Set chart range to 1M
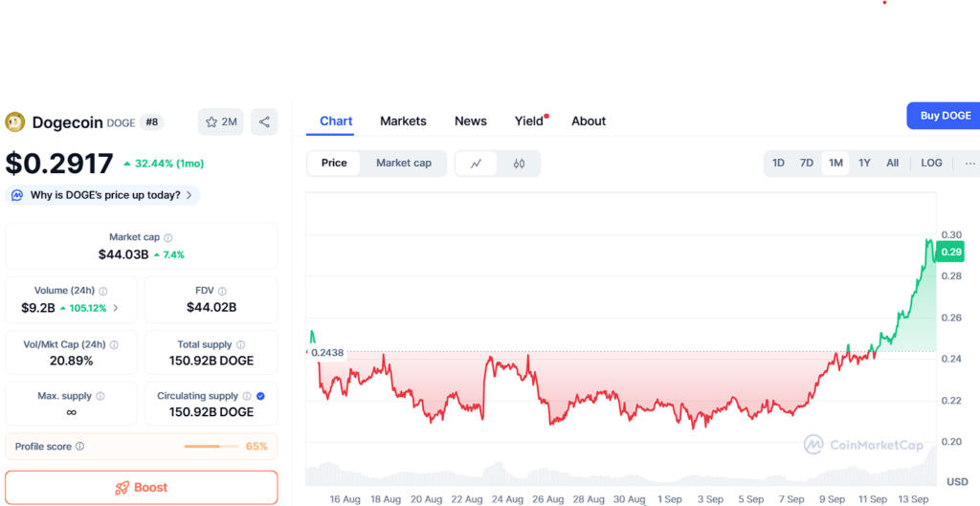The height and width of the screenshot is (506, 980). click(x=835, y=163)
